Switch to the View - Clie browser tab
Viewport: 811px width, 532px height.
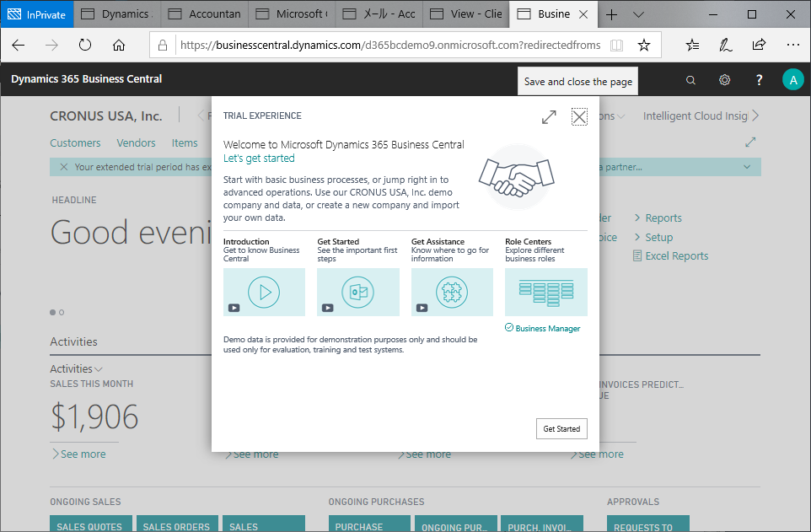(x=466, y=14)
